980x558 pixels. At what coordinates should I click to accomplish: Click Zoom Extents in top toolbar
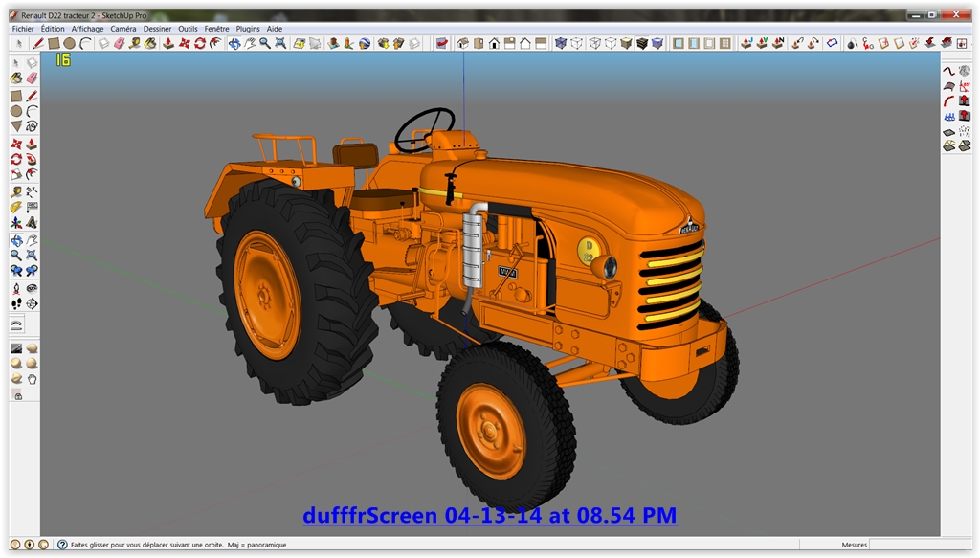[280, 43]
